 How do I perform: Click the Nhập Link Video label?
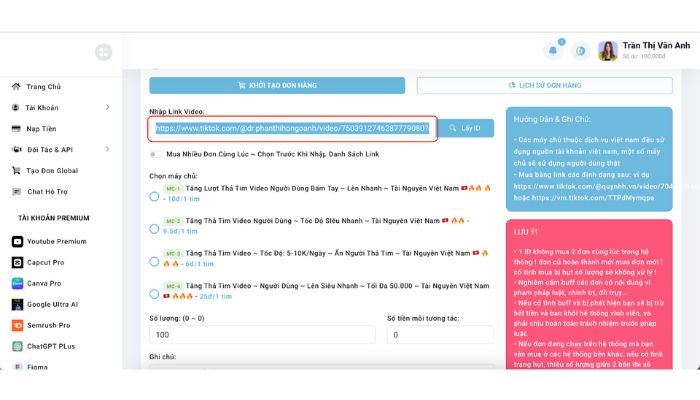177,112
